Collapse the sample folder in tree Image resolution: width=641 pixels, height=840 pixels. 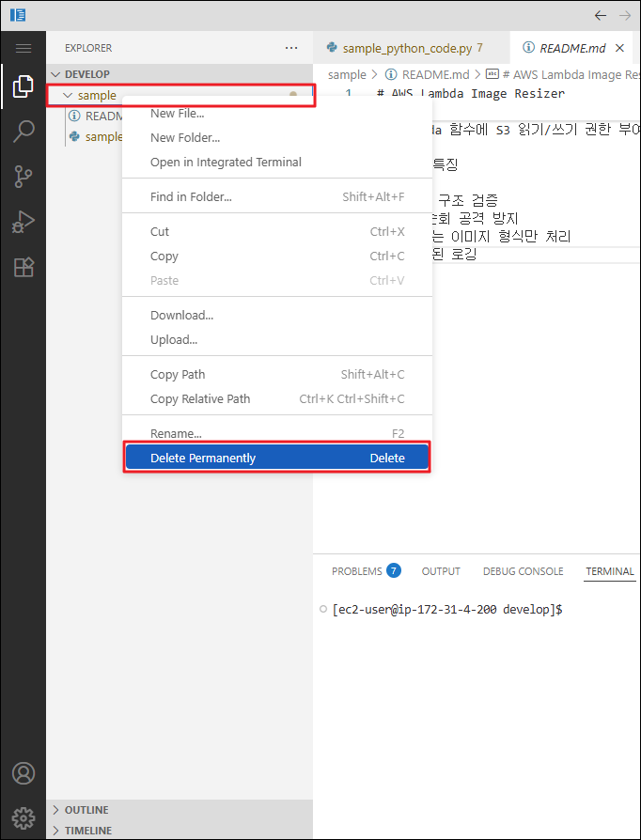click(68, 96)
